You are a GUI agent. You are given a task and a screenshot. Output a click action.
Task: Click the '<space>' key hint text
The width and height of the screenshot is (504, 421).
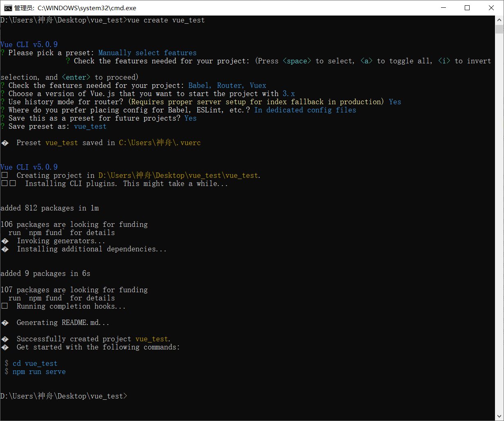tap(297, 61)
